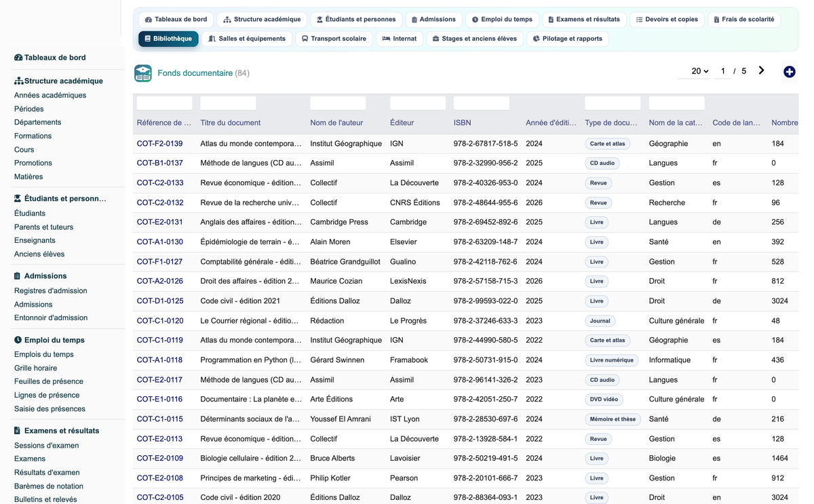Click Journal badge in Le Courrier régional row

(x=600, y=321)
